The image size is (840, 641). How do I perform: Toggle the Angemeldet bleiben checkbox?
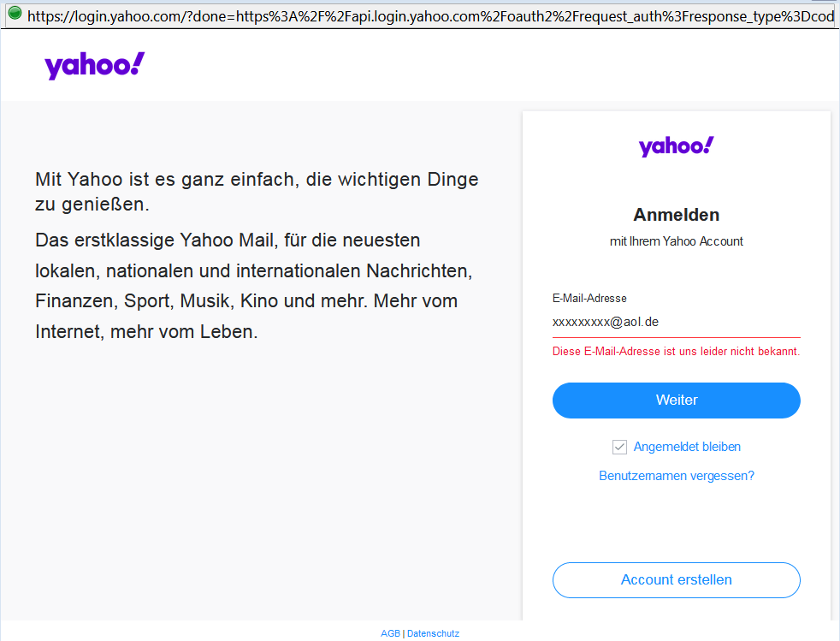click(619, 447)
